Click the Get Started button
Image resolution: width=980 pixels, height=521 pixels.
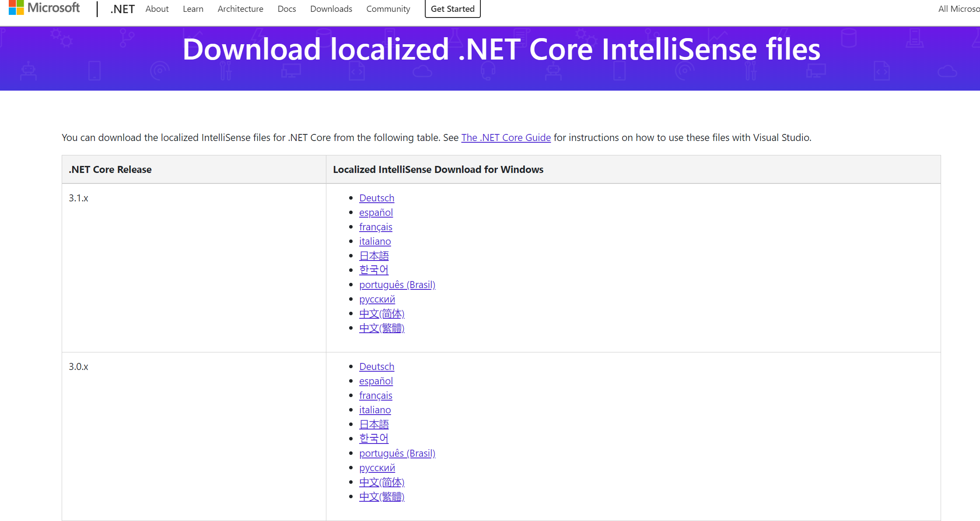coord(453,9)
